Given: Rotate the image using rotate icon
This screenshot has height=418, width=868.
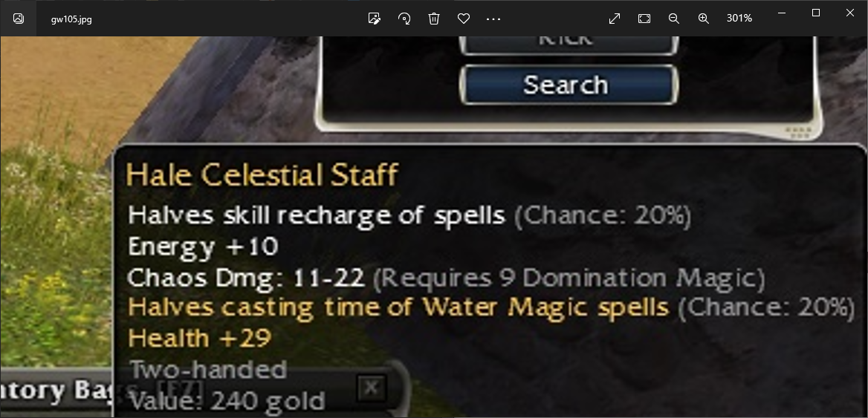Looking at the screenshot, I should tap(404, 19).
